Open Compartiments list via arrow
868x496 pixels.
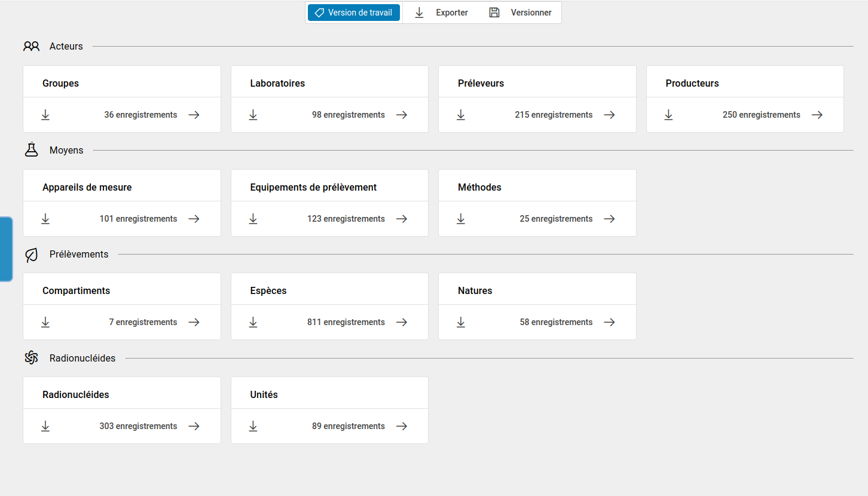pyautogui.click(x=194, y=322)
